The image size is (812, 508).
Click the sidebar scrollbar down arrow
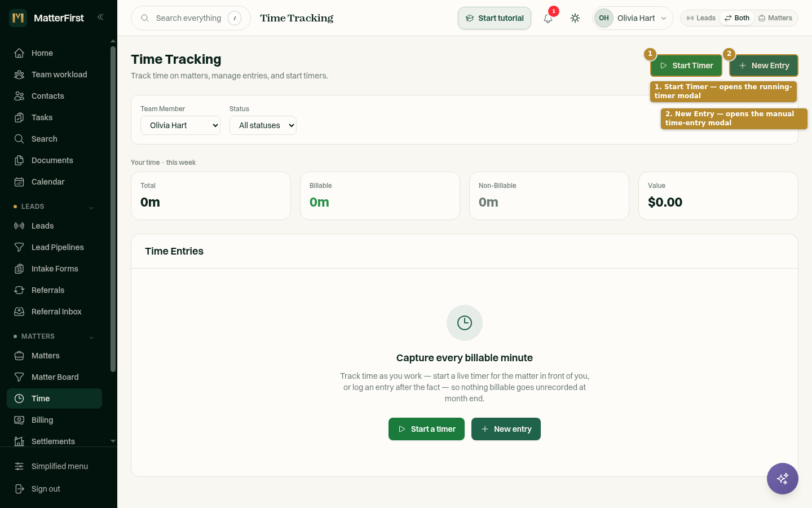[x=113, y=441]
